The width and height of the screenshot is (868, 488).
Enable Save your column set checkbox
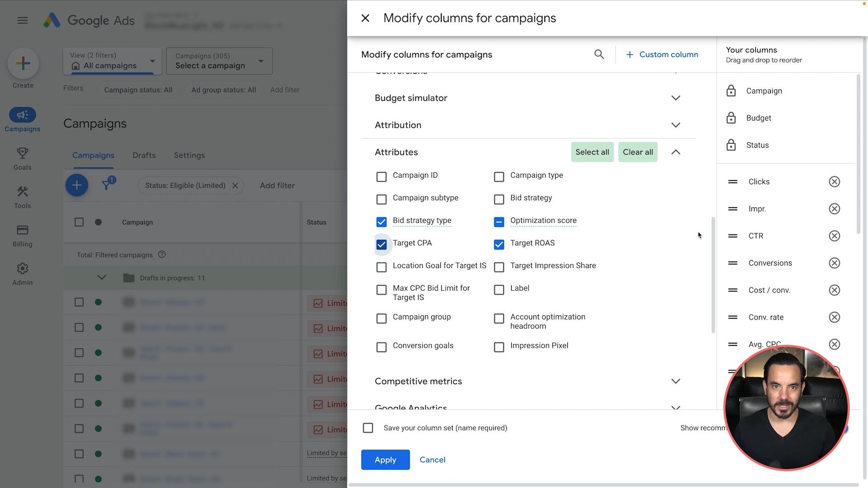pos(368,428)
